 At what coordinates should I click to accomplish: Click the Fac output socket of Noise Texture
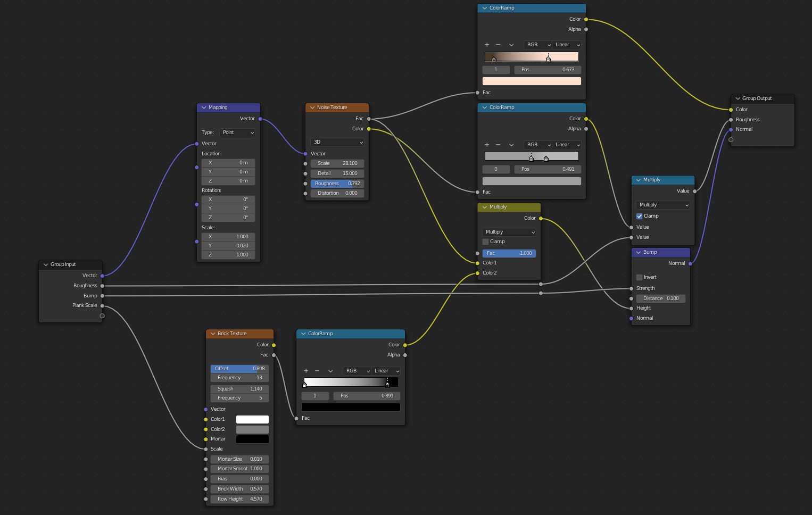click(369, 119)
